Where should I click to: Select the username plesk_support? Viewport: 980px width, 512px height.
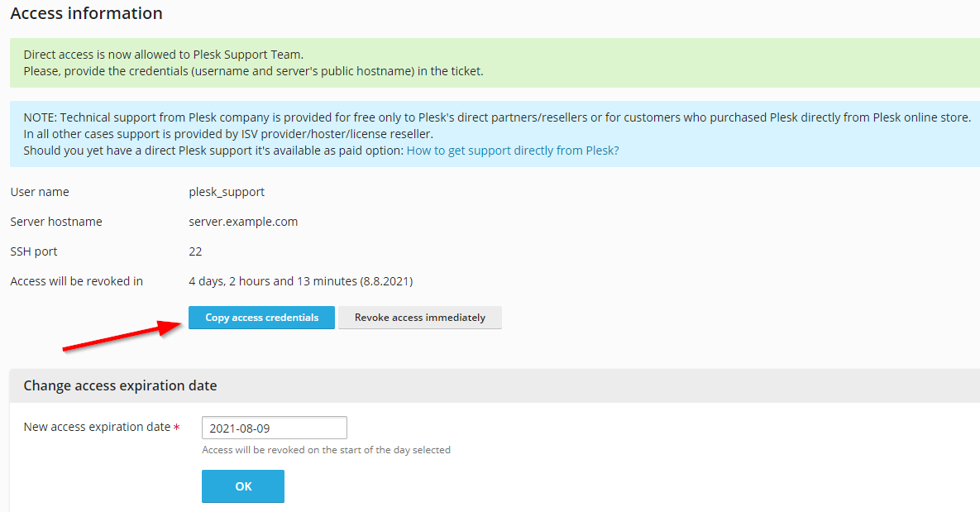pos(226,191)
